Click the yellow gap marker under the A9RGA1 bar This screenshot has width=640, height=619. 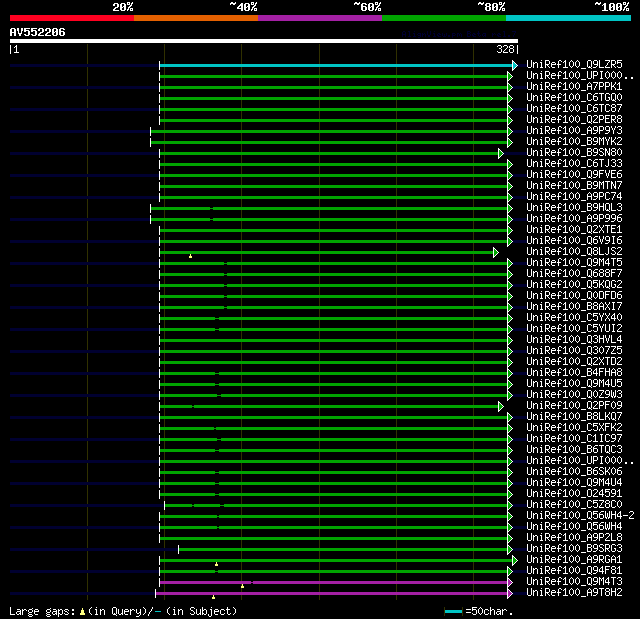point(216,564)
